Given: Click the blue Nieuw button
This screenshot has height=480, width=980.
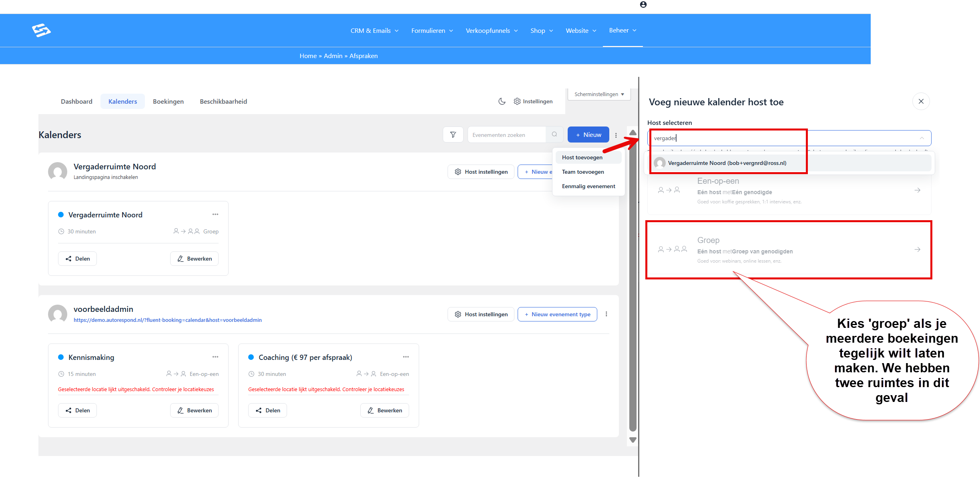Looking at the screenshot, I should [588, 135].
